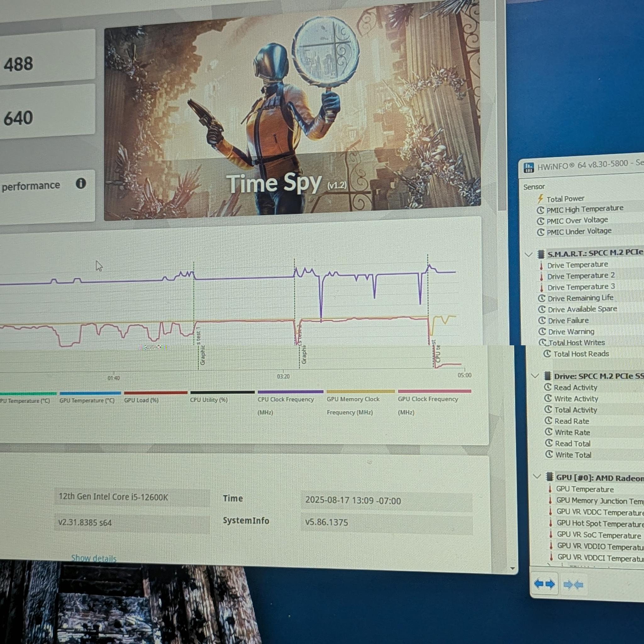This screenshot has width=644, height=644.
Task: Select the GPU VR VDDIO Temperature row
Action: tap(597, 546)
